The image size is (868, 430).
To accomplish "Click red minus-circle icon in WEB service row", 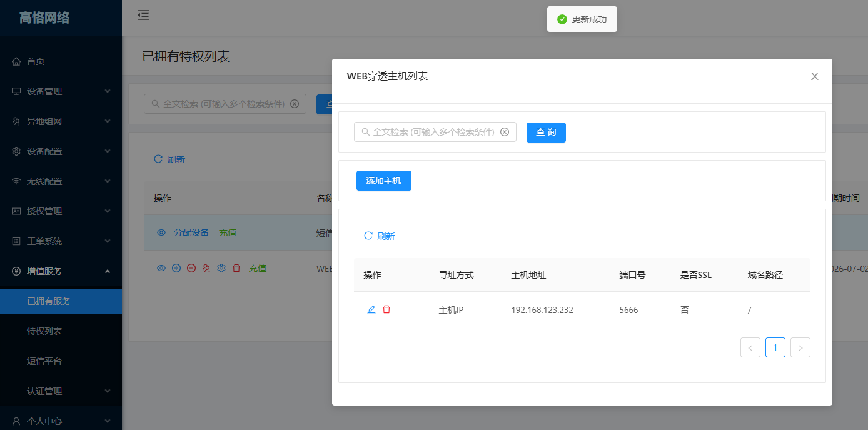I will (x=191, y=268).
